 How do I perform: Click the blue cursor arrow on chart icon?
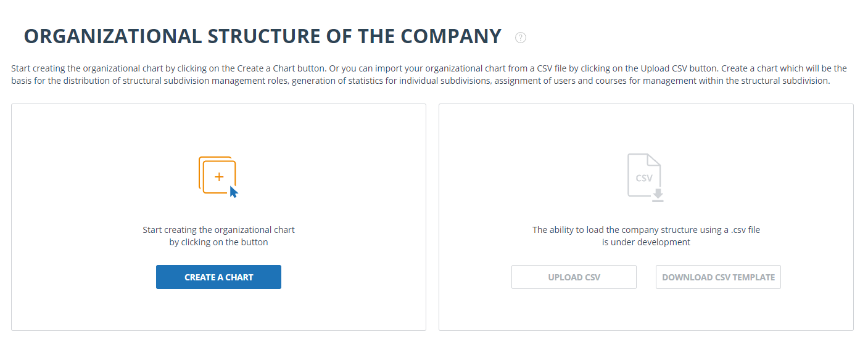pyautogui.click(x=233, y=192)
